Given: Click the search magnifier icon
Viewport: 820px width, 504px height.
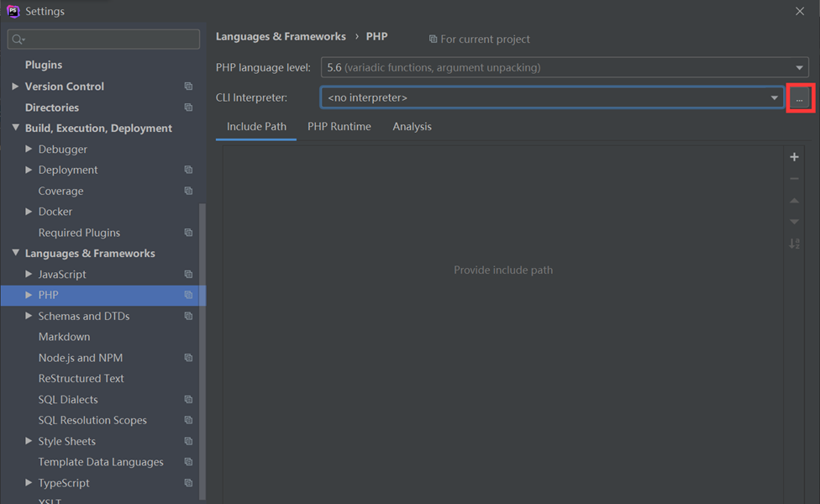Looking at the screenshot, I should tap(18, 39).
